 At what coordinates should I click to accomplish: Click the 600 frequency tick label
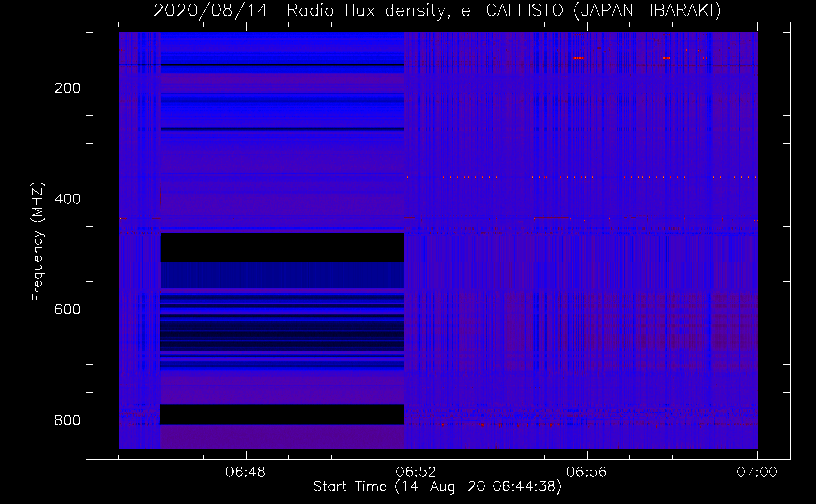(68, 309)
